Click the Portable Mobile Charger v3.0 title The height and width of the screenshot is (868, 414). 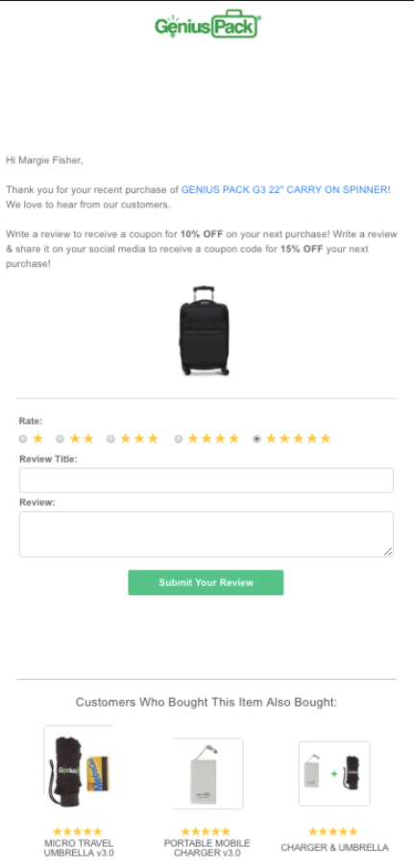click(207, 848)
